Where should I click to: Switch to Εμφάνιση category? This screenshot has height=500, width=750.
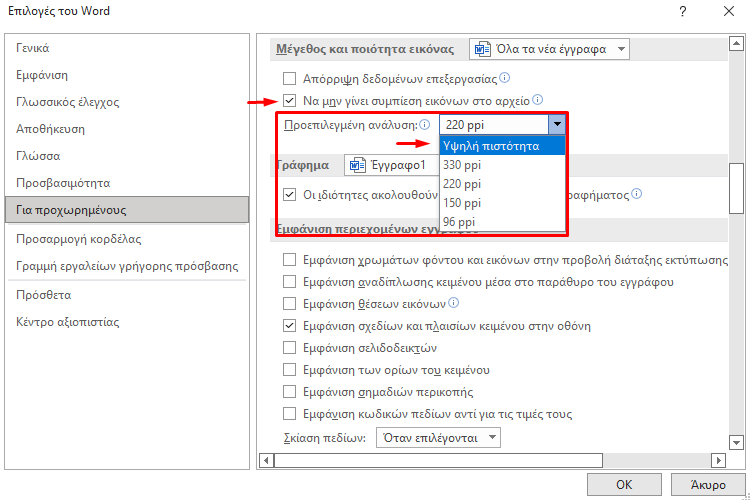tap(127, 75)
